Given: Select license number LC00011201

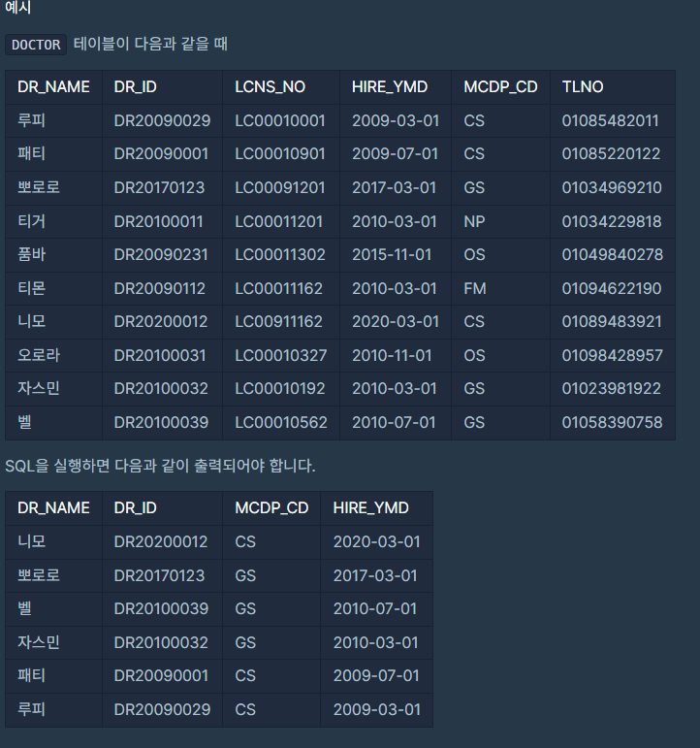Looking at the screenshot, I should click(x=279, y=221).
